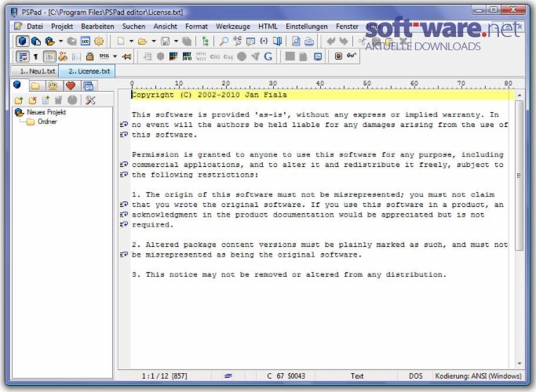
Task: Click the blue open book icon
Action: point(278,42)
